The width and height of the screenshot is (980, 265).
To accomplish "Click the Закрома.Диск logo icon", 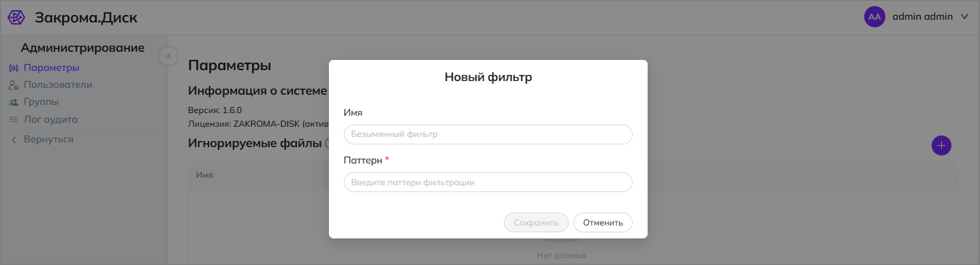I will click(x=16, y=18).
